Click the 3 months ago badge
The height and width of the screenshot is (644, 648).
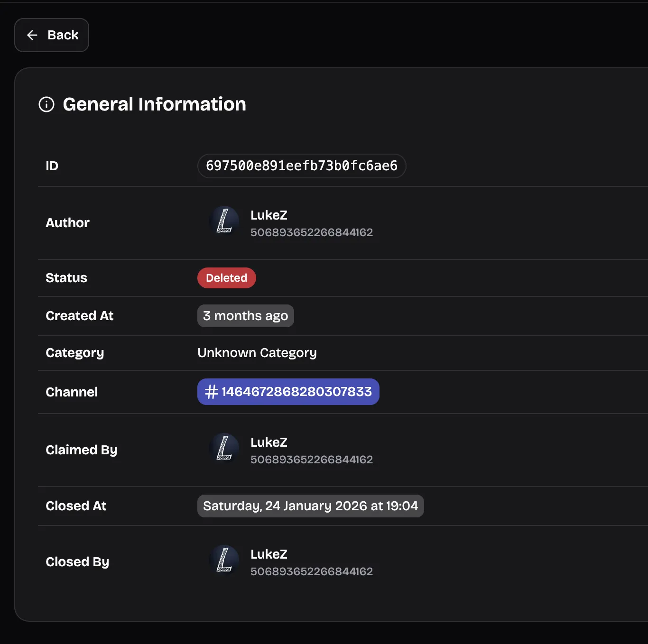coord(246,316)
